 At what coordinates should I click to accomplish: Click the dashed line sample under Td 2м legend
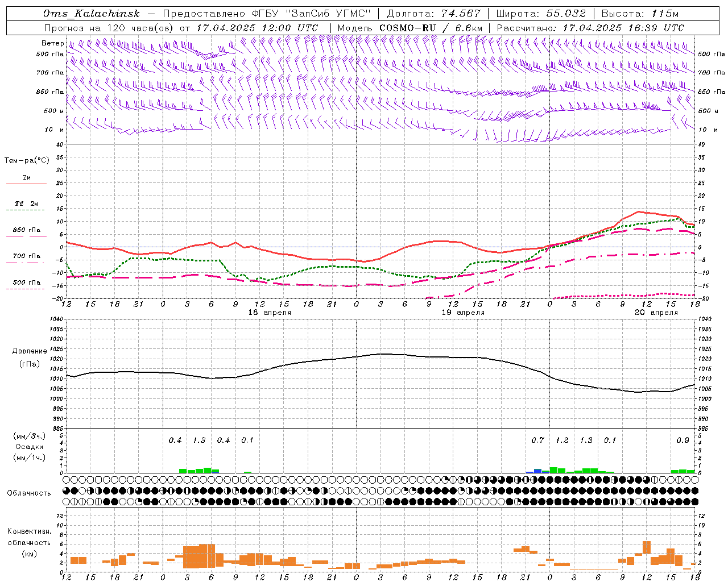tap(26, 210)
